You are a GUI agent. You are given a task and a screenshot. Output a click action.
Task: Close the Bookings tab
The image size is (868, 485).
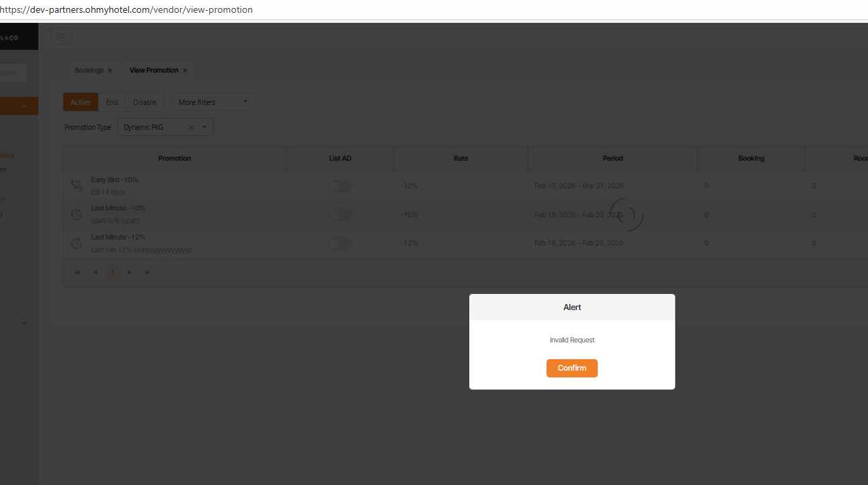[x=110, y=71]
